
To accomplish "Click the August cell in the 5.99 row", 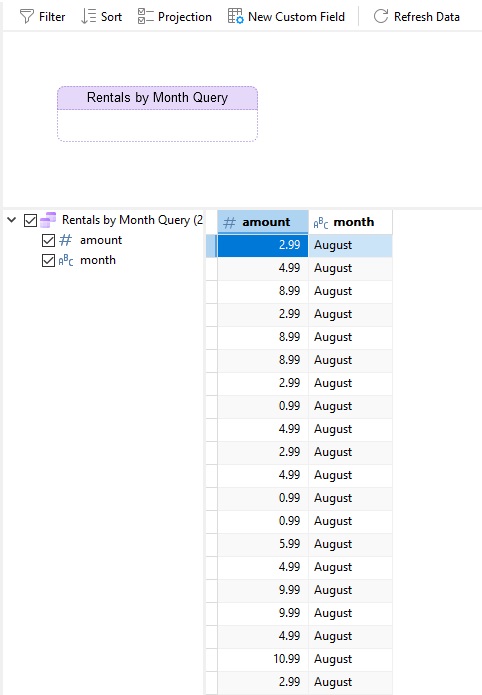I will 350,544.
